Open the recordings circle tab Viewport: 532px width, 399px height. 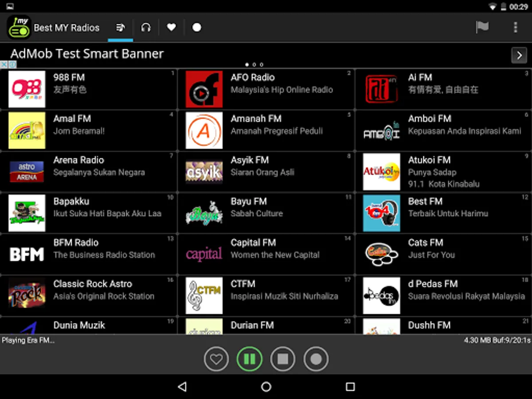pyautogui.click(x=197, y=27)
